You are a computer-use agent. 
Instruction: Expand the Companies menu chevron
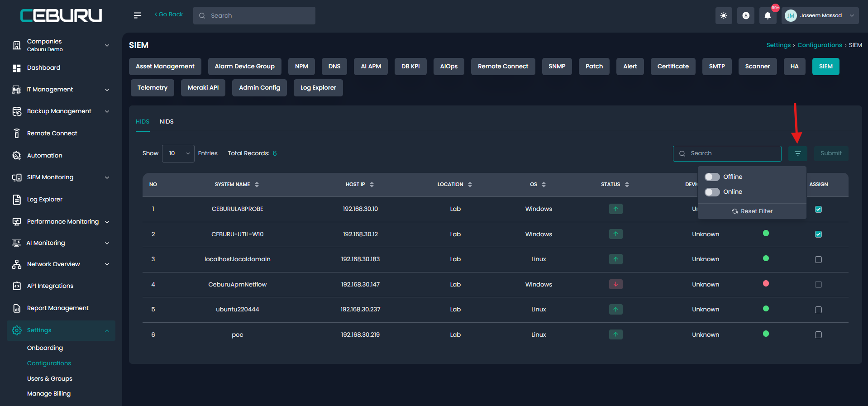[107, 45]
